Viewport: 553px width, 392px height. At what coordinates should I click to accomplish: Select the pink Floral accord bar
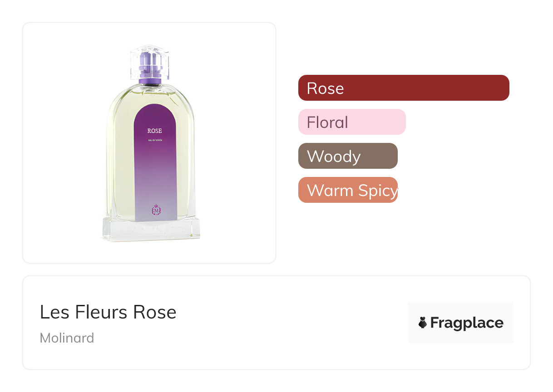point(352,122)
